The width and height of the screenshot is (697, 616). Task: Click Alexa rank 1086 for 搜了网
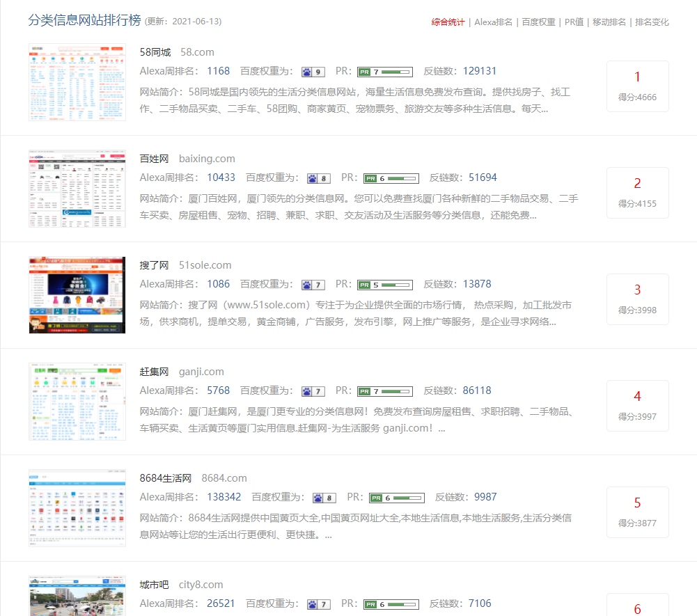point(218,284)
